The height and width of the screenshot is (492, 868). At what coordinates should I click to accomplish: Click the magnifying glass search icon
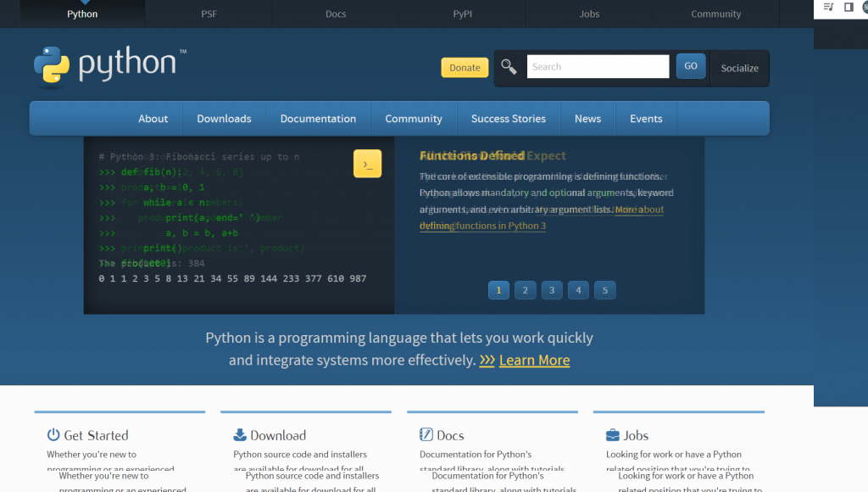(509, 66)
